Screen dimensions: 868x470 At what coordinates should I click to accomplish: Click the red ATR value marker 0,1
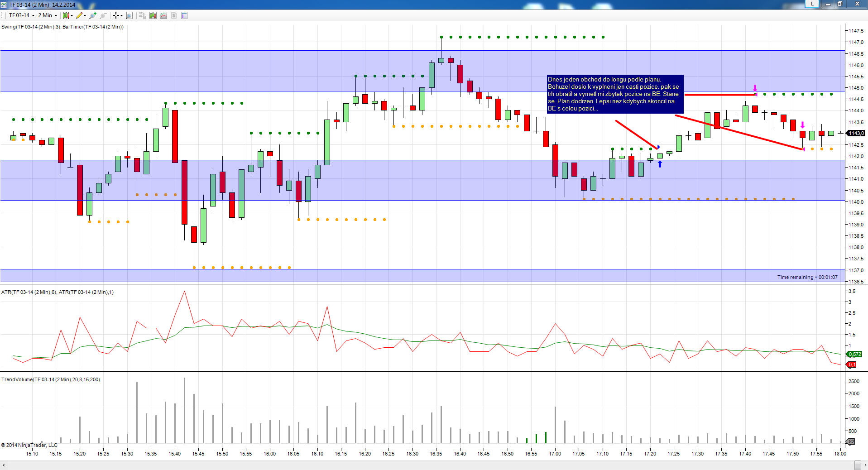852,364
